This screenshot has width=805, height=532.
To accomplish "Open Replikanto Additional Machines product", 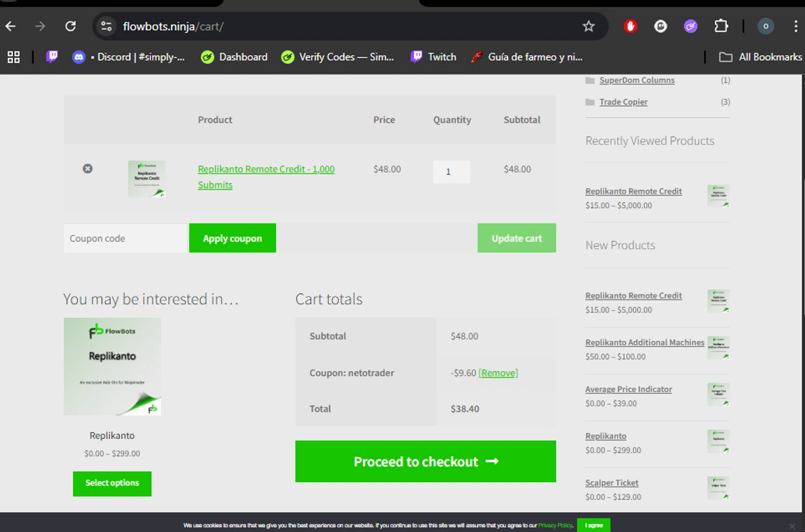I will click(645, 342).
